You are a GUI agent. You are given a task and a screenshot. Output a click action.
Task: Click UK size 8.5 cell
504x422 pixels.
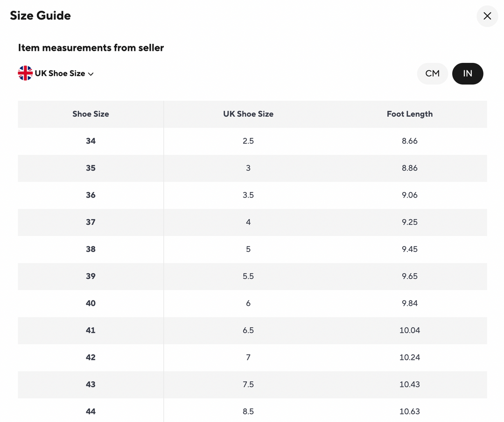click(x=248, y=411)
